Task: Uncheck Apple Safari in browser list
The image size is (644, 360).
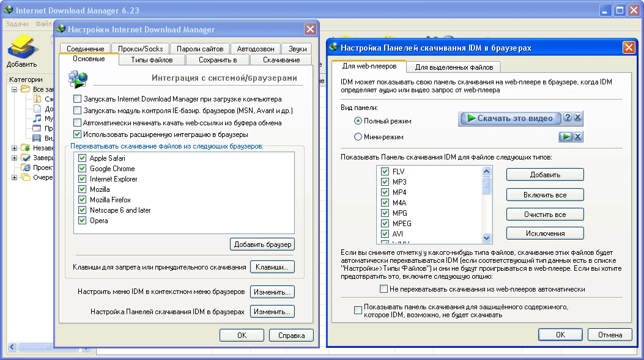Action: (x=82, y=158)
